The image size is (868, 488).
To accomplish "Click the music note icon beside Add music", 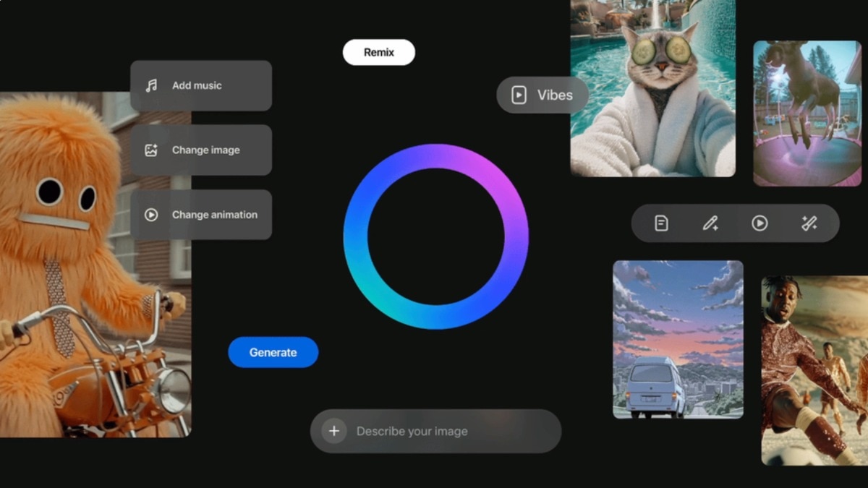I will click(150, 85).
